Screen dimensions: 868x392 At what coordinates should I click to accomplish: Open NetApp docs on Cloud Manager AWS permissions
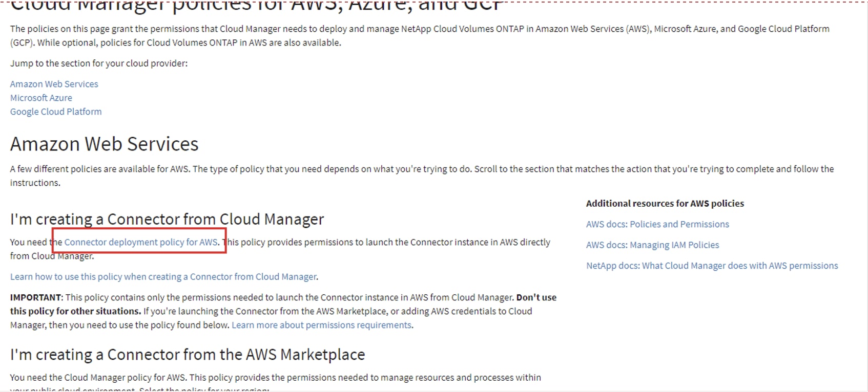[x=712, y=266]
